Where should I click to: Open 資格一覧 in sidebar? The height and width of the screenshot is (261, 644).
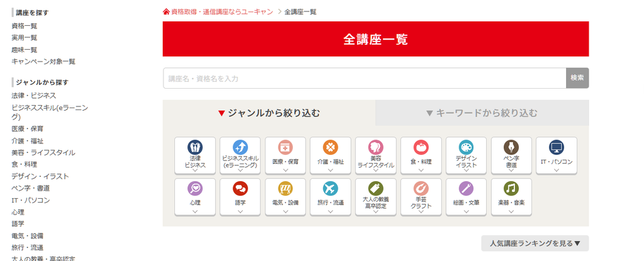click(25, 26)
